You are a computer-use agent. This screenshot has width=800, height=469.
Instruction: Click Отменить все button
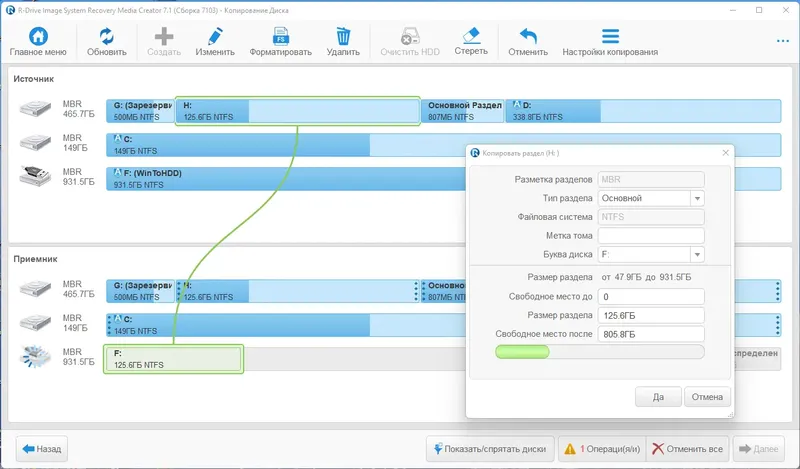(687, 449)
